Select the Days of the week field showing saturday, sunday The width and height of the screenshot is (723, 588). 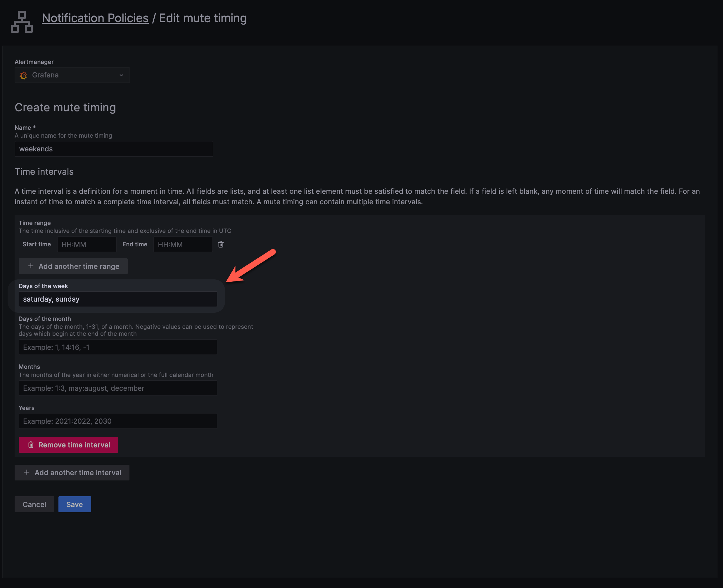pos(117,299)
